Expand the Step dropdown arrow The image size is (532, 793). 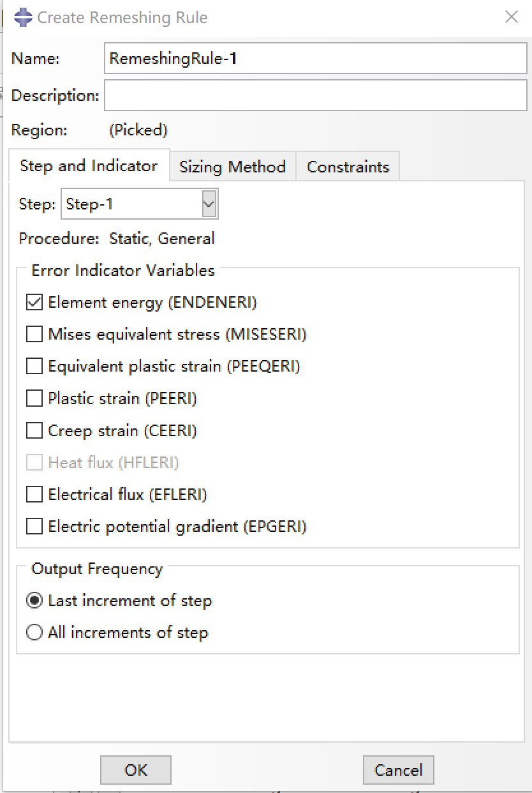click(x=209, y=204)
